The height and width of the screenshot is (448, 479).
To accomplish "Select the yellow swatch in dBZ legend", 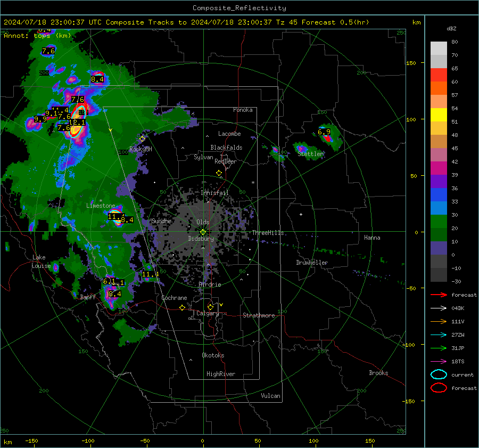I will pos(439,115).
